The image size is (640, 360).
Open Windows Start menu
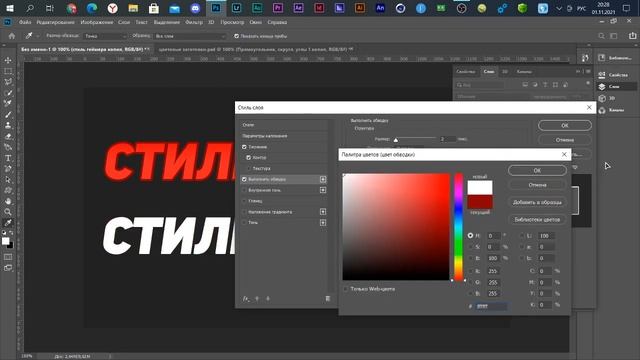(9, 8)
